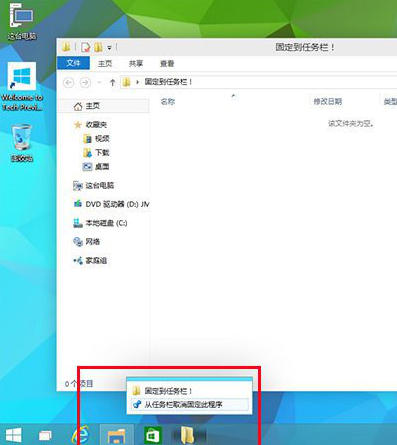This screenshot has height=445, width=397.
Task: Click the folder icon in the title bar
Action: coord(66,47)
